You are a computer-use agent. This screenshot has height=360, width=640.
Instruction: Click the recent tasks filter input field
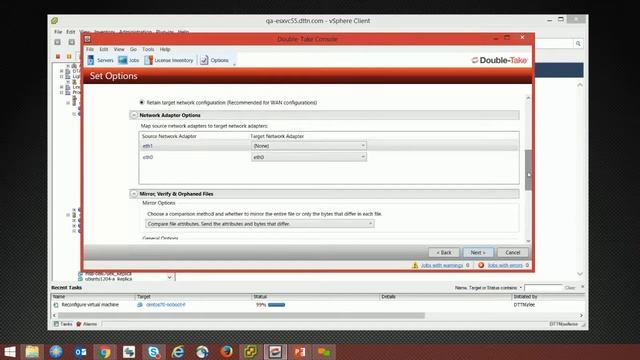pos(543,288)
